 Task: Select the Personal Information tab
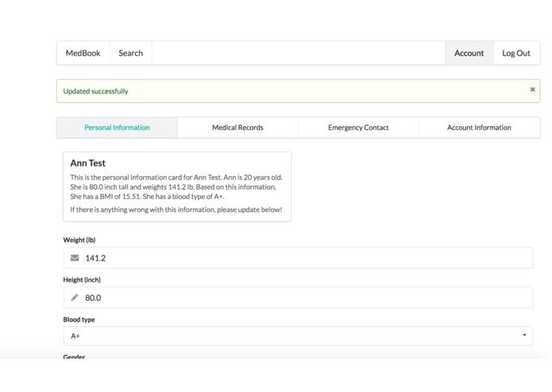pyautogui.click(x=117, y=128)
